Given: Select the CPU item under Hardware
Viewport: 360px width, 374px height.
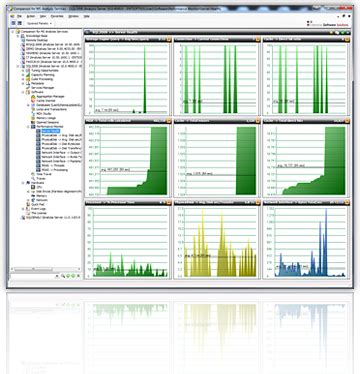Looking at the screenshot, I should (x=39, y=187).
